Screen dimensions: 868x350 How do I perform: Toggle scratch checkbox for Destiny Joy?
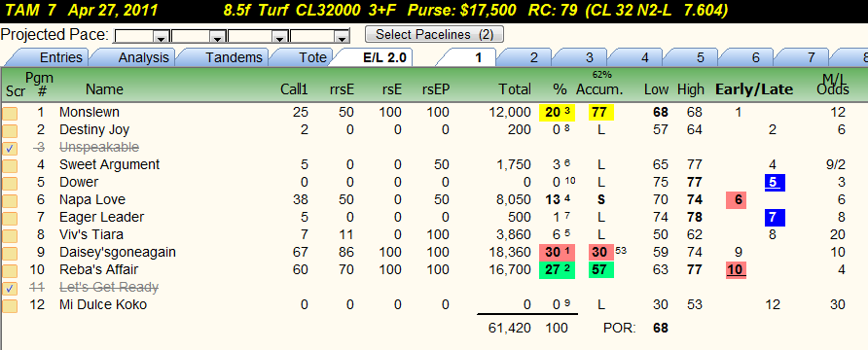coord(10,131)
